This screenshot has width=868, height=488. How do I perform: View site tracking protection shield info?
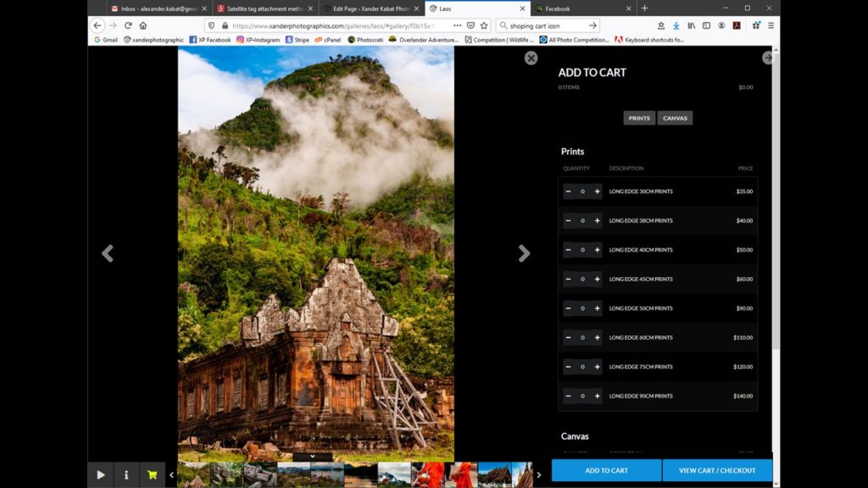pyautogui.click(x=211, y=25)
